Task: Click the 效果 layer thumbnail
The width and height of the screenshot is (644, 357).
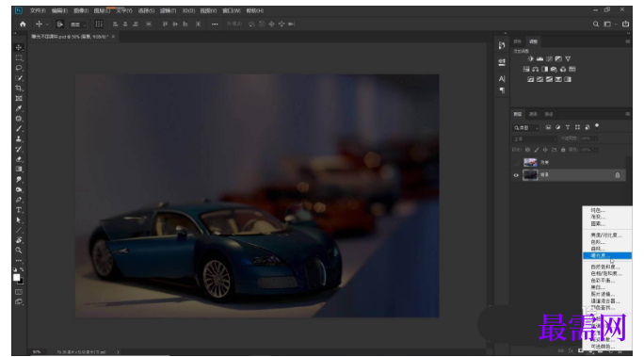Action: pos(530,162)
